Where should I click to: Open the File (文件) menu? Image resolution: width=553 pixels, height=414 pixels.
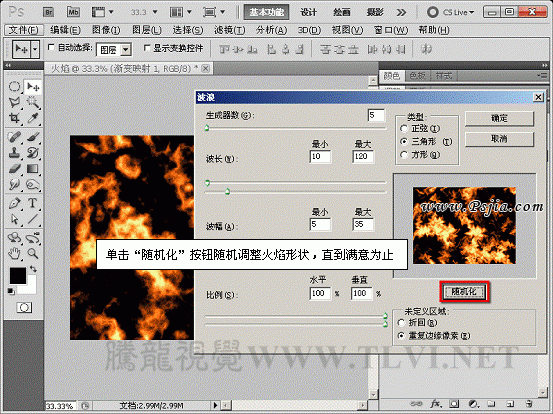pos(24,30)
